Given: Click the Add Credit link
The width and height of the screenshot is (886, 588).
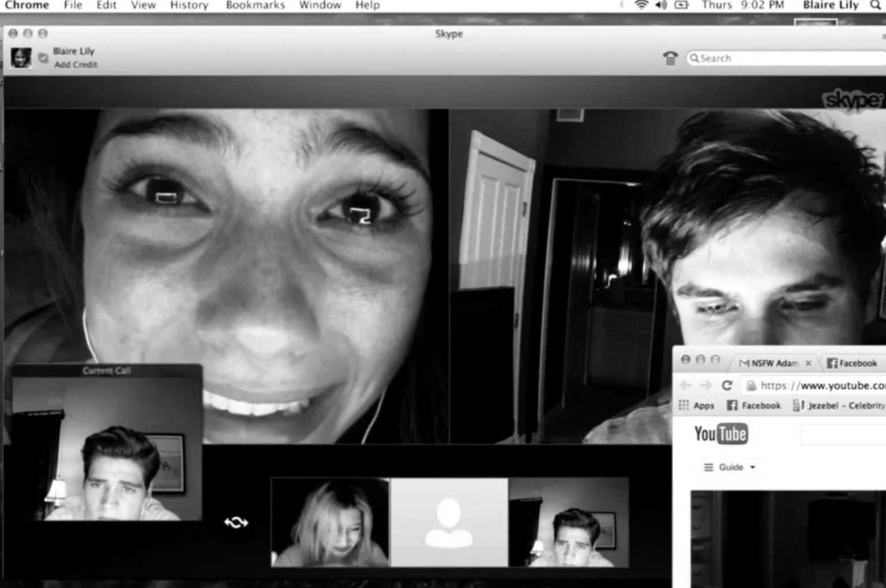Looking at the screenshot, I should [x=76, y=65].
